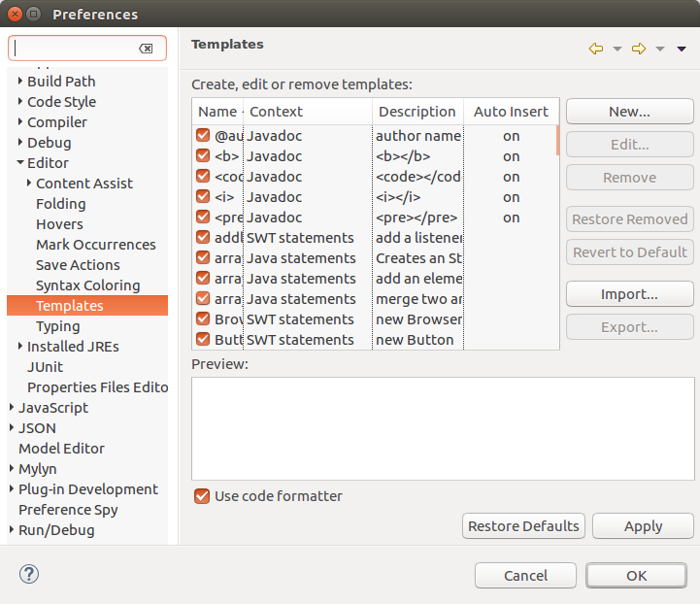Expand the Run/Debug node

[12, 530]
